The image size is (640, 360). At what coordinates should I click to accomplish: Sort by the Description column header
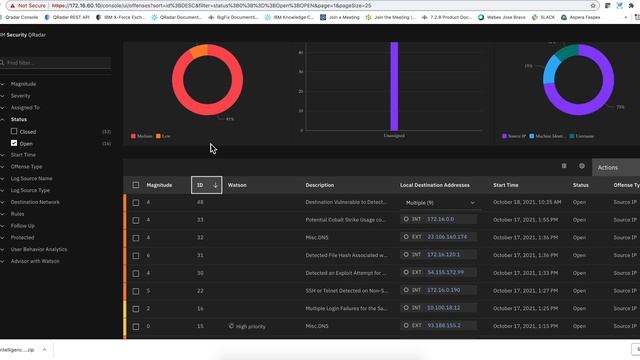tap(320, 185)
